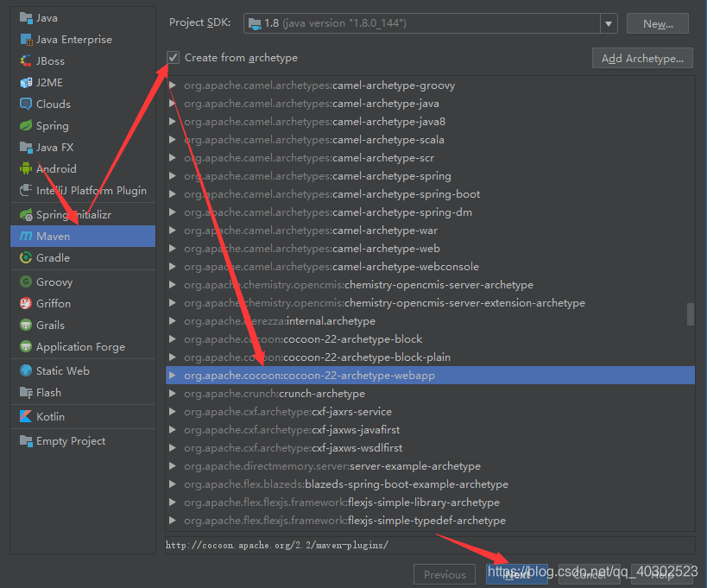This screenshot has width=707, height=588.
Task: Select cxf-jaxws-wsdlfirst archetype row
Action: pyautogui.click(x=430, y=448)
